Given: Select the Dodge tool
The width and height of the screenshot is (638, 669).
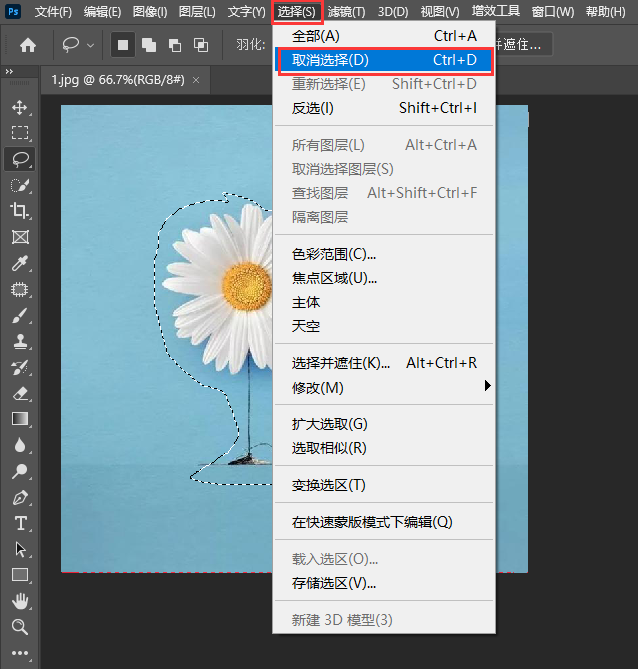Looking at the screenshot, I should click(x=20, y=471).
